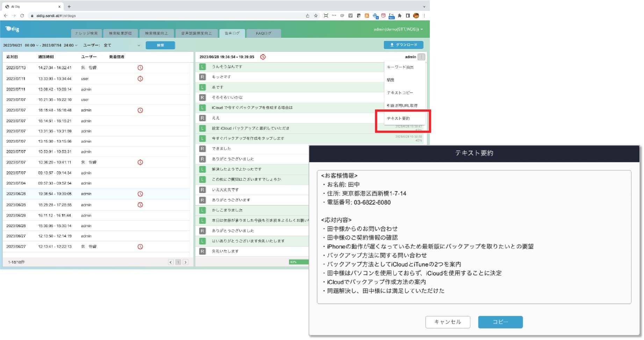
Task: Expand the start time 00:00 dropdown
Action: click(x=31, y=45)
